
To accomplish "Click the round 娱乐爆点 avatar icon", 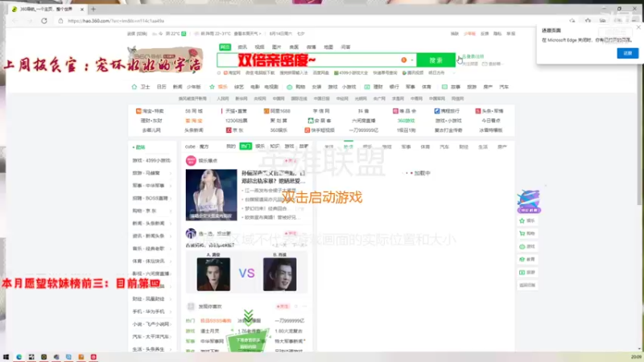I will point(191,160).
